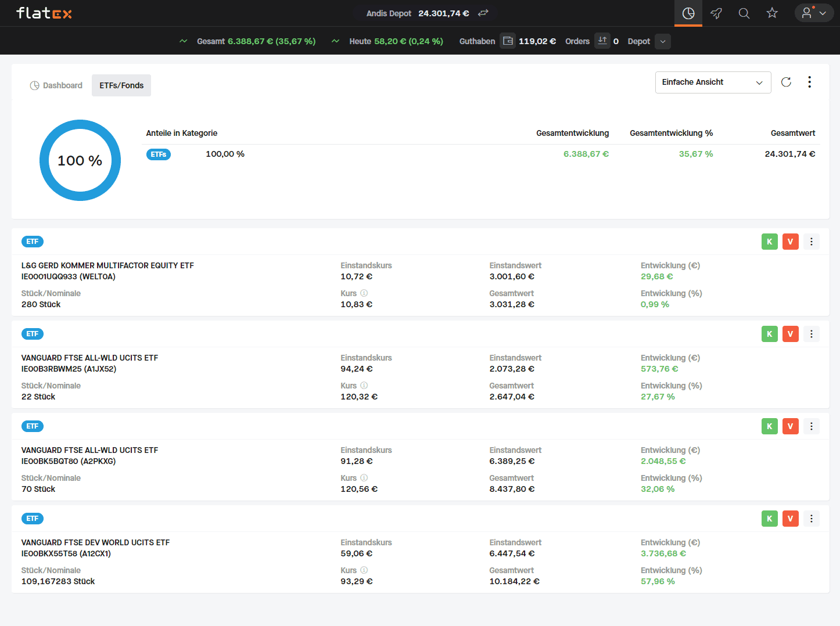Click the Guthaben wallet icon

pyautogui.click(x=508, y=41)
